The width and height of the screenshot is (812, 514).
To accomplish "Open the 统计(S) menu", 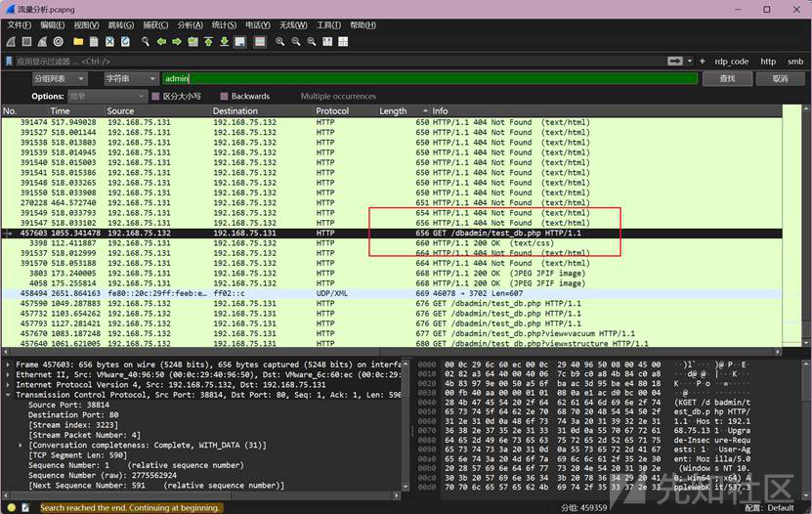I will pos(224,24).
